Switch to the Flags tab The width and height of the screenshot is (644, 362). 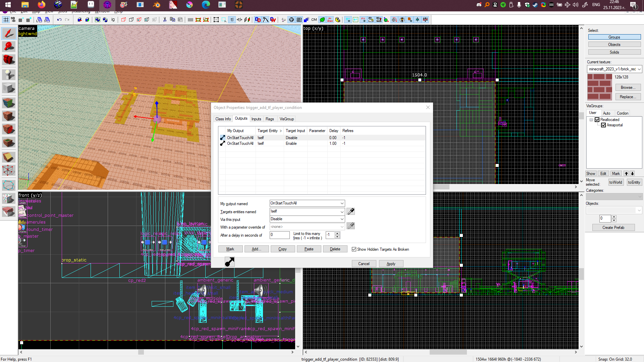point(270,119)
